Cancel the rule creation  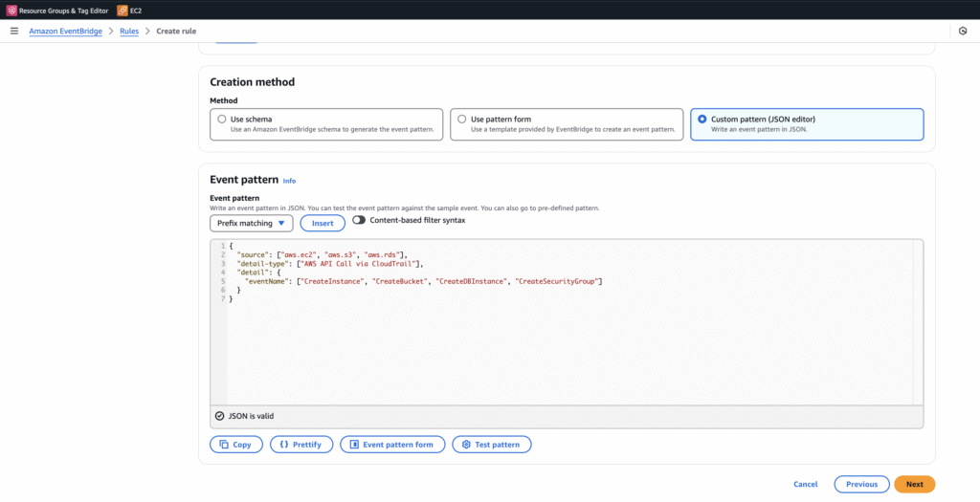(806, 484)
